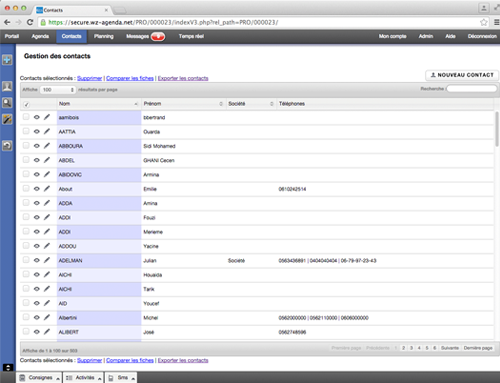This screenshot has width=500, height=383.
Task: Switch to the Planning tab
Action: 104,36
